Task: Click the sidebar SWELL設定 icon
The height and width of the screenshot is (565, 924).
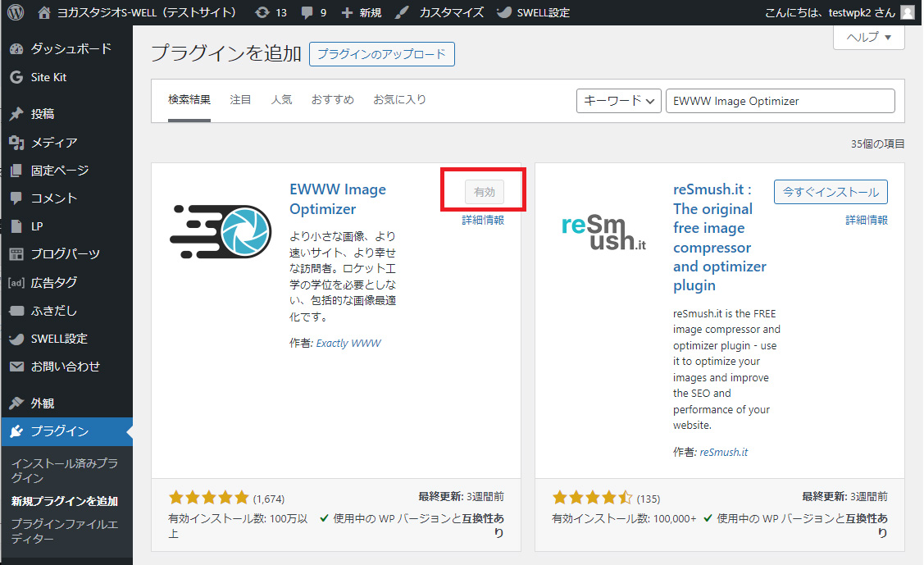Action: click(x=16, y=339)
